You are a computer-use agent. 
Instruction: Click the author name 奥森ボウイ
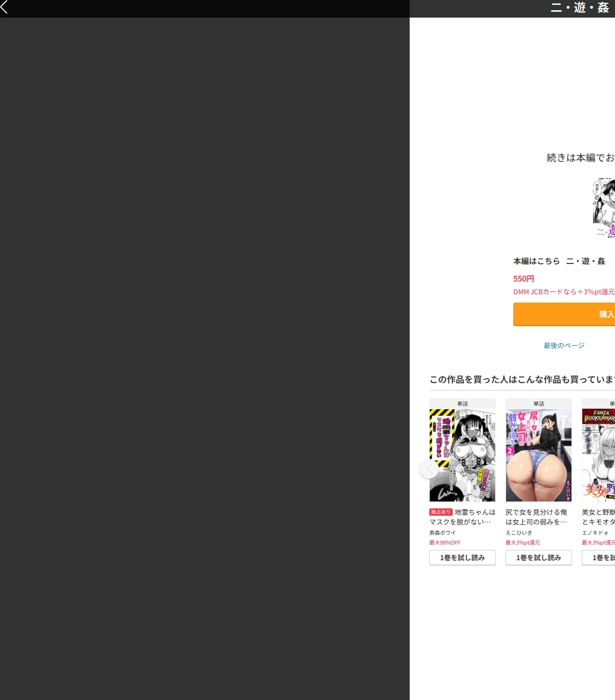pos(442,533)
